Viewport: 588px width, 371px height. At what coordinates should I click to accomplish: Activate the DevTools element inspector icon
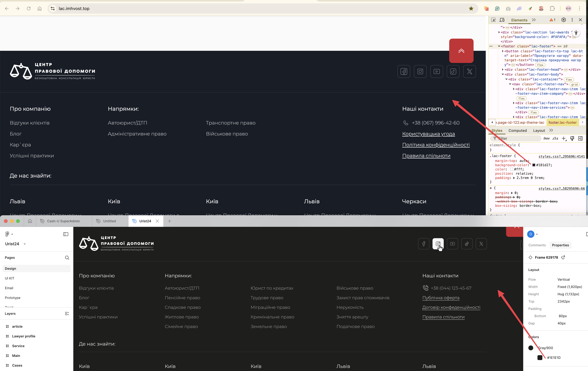pyautogui.click(x=493, y=20)
